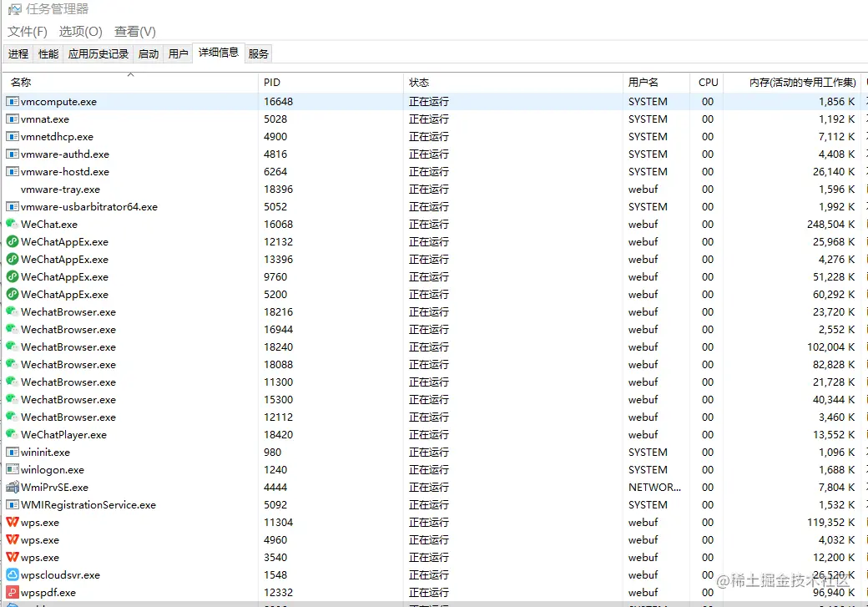The height and width of the screenshot is (607, 868).
Task: Click the WMIRegistrationService.exe icon
Action: tap(13, 505)
